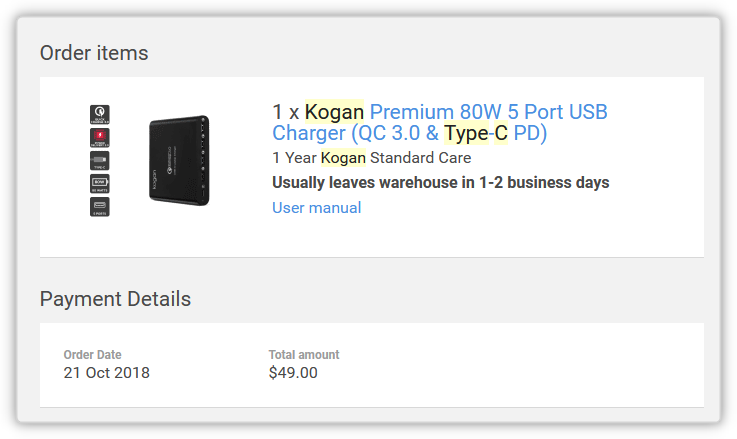The image size is (737, 439).
Task: Click highlighted Kogan in Standard Care line
Action: 343,158
